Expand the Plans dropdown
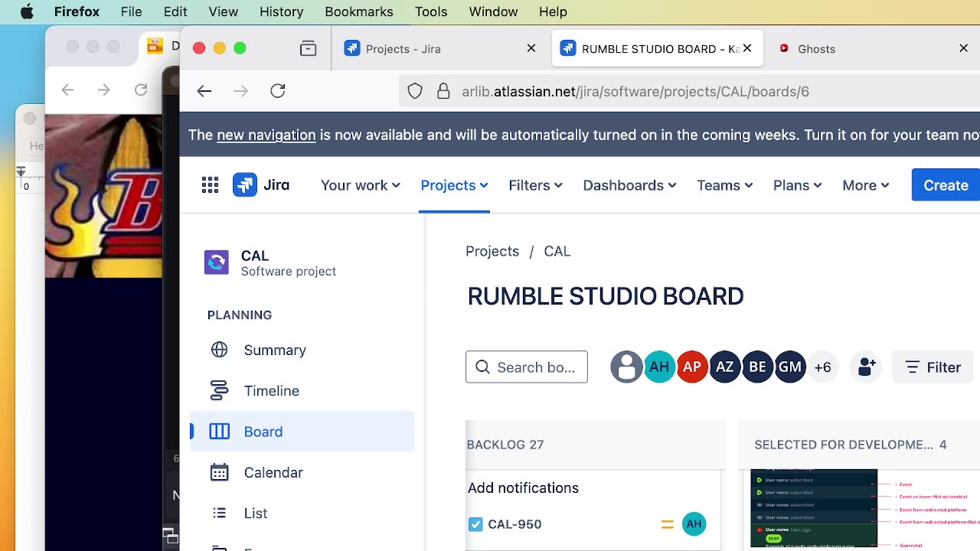 797,185
